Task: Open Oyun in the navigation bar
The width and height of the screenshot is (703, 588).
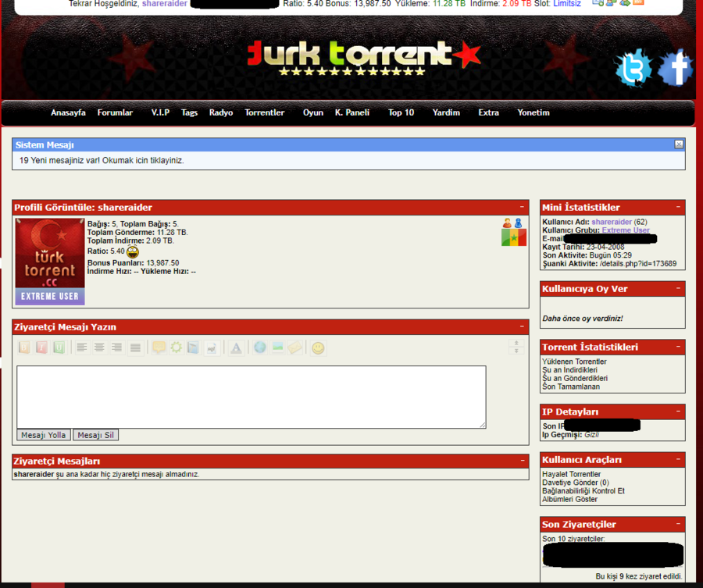Action: [x=313, y=112]
